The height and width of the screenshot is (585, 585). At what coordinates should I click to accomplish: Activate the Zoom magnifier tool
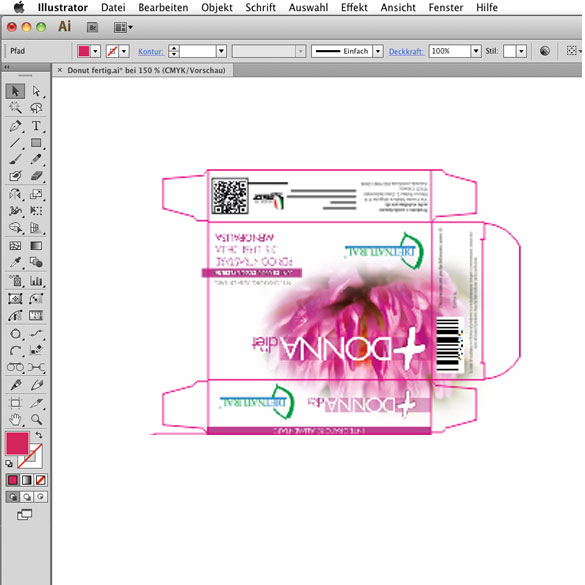(36, 420)
